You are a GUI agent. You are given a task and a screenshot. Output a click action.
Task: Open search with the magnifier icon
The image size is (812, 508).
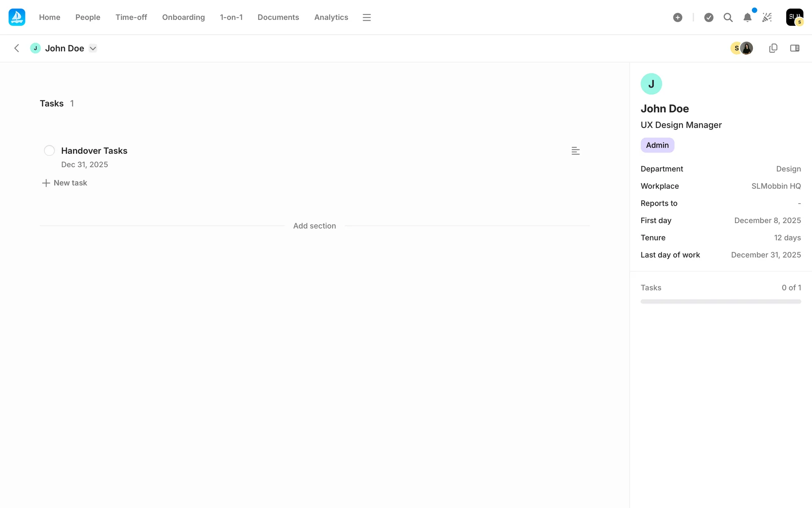(x=728, y=17)
